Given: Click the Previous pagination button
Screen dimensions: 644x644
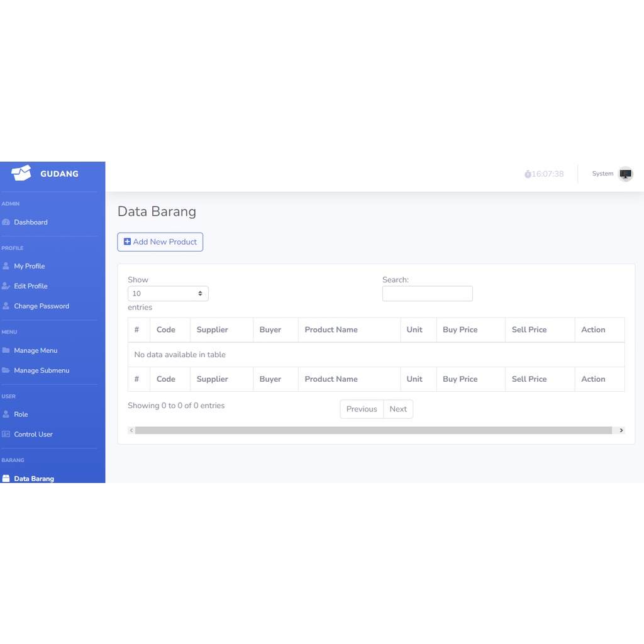Looking at the screenshot, I should [362, 409].
